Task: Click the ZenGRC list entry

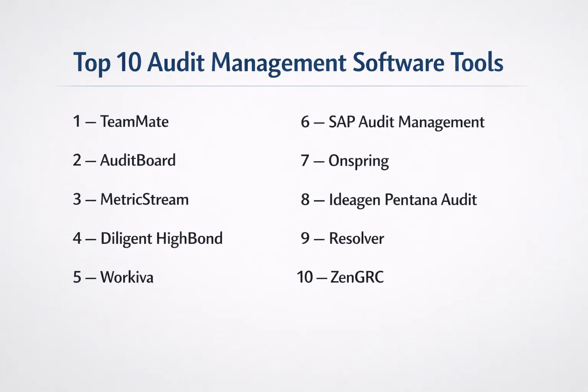Action: coord(357,277)
